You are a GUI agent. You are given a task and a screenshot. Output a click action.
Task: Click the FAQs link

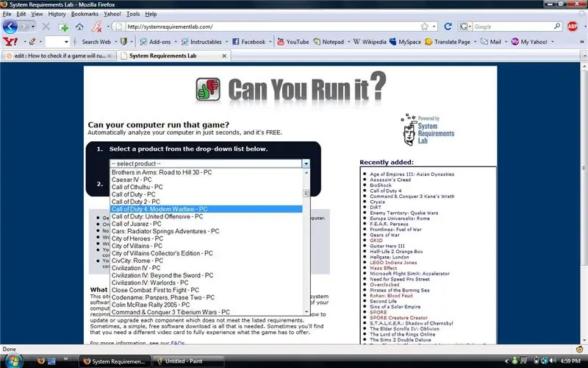tap(178, 343)
